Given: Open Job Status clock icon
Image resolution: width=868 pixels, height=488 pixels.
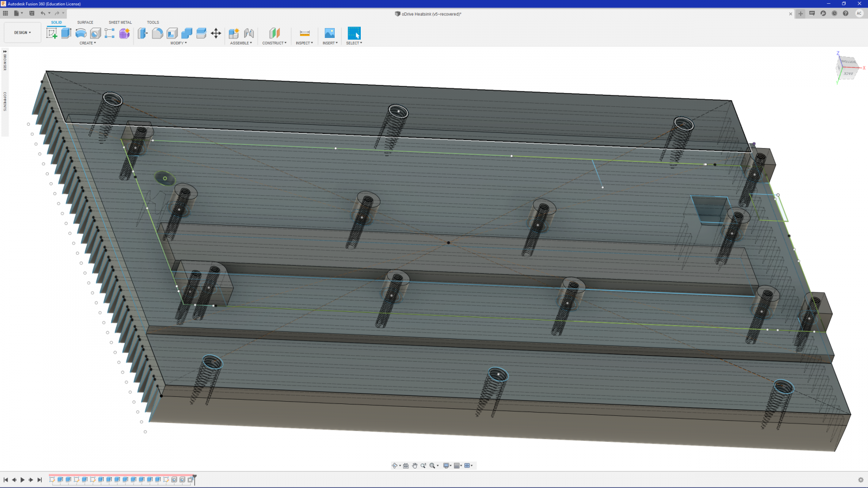Looking at the screenshot, I should point(834,14).
